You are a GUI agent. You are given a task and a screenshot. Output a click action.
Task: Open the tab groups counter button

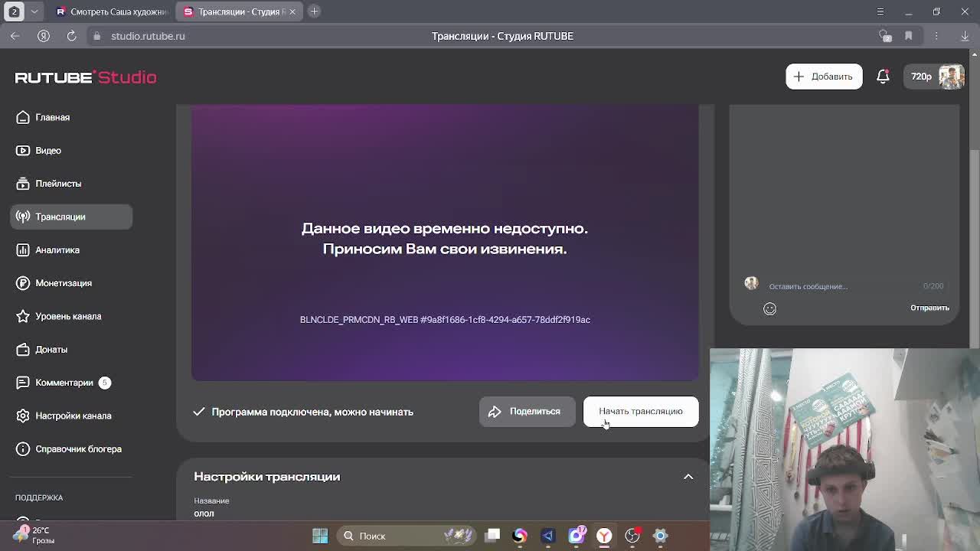(x=14, y=11)
